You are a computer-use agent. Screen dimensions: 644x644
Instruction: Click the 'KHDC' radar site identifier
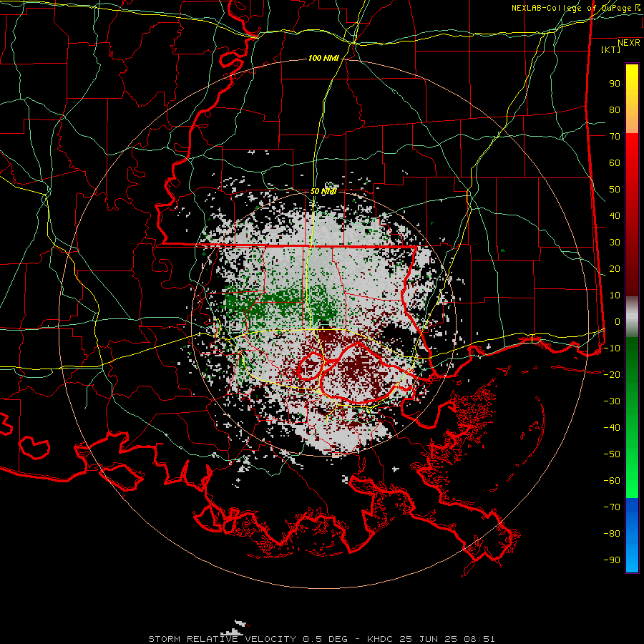tap(381, 639)
